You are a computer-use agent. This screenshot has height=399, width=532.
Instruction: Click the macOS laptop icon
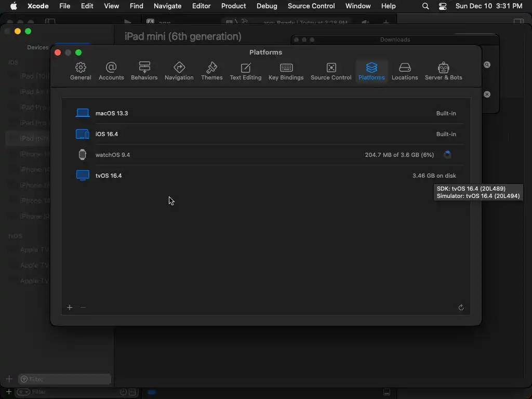[83, 113]
